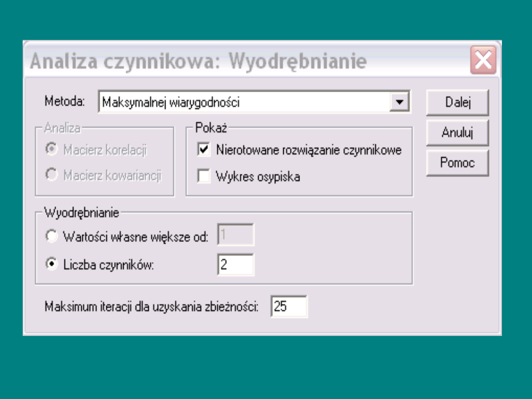Click the eigenvalue threshold field showing 1
Screen dimensions: 532x399
click(x=235, y=235)
